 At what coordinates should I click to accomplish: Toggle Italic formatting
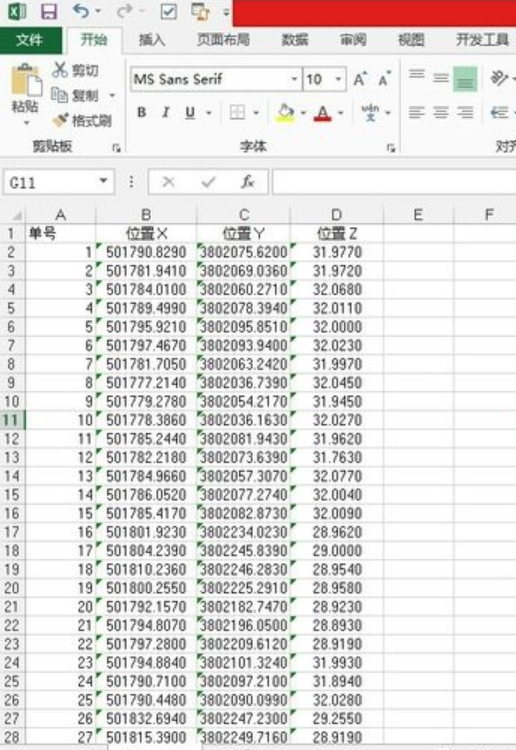165,113
